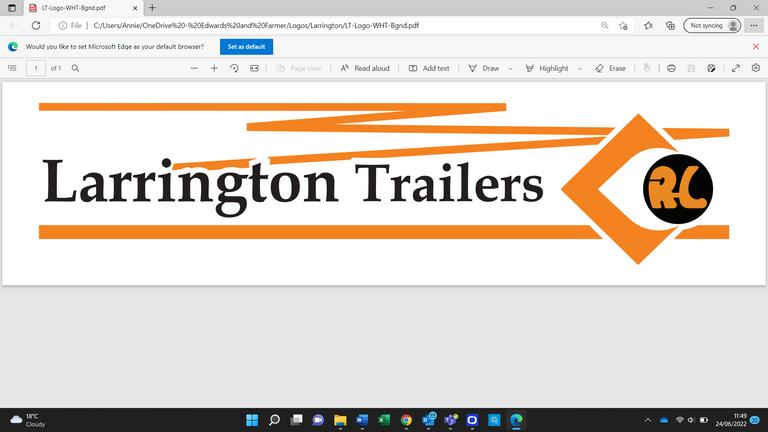768x432 pixels.
Task: View site information icon beside File
Action: pyautogui.click(x=63, y=25)
